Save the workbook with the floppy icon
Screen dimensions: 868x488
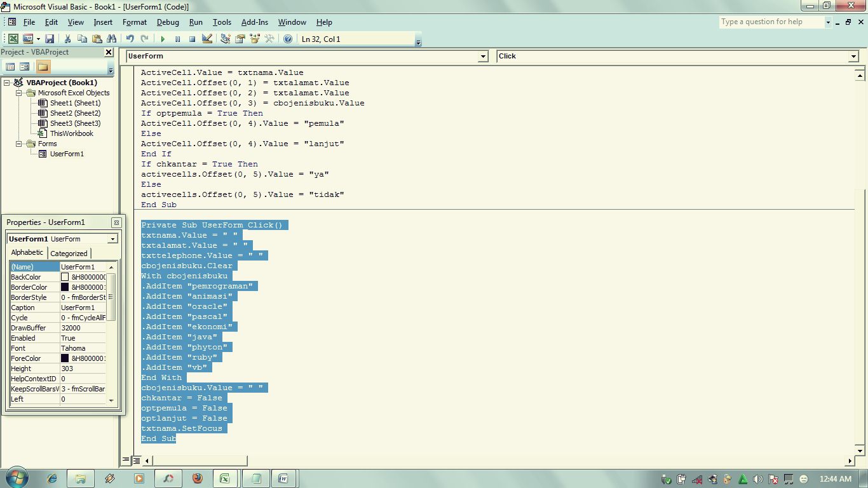tap(49, 39)
